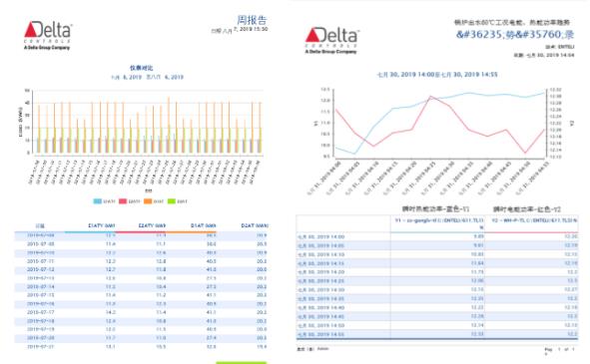Select the E2ATY column header
This screenshot has width=590, height=364.
click(152, 225)
